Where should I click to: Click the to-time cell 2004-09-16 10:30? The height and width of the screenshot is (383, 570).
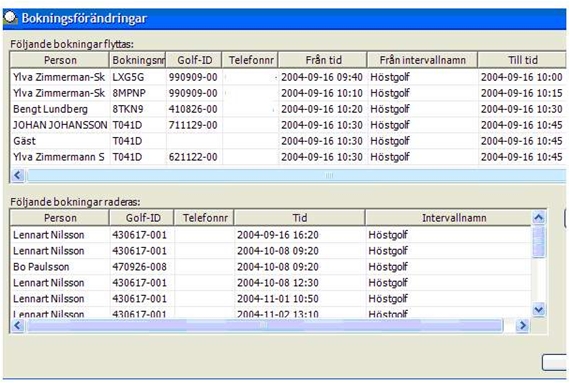point(522,109)
